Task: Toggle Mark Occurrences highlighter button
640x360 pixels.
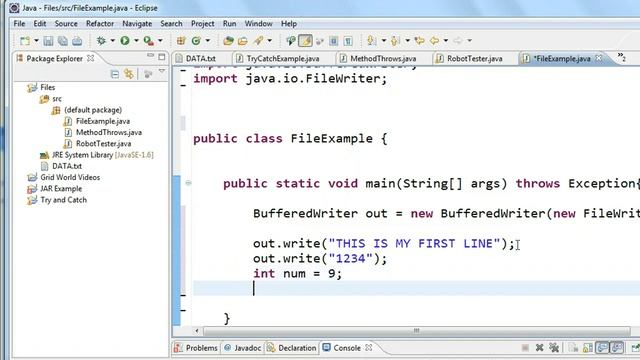Action: click(305, 40)
